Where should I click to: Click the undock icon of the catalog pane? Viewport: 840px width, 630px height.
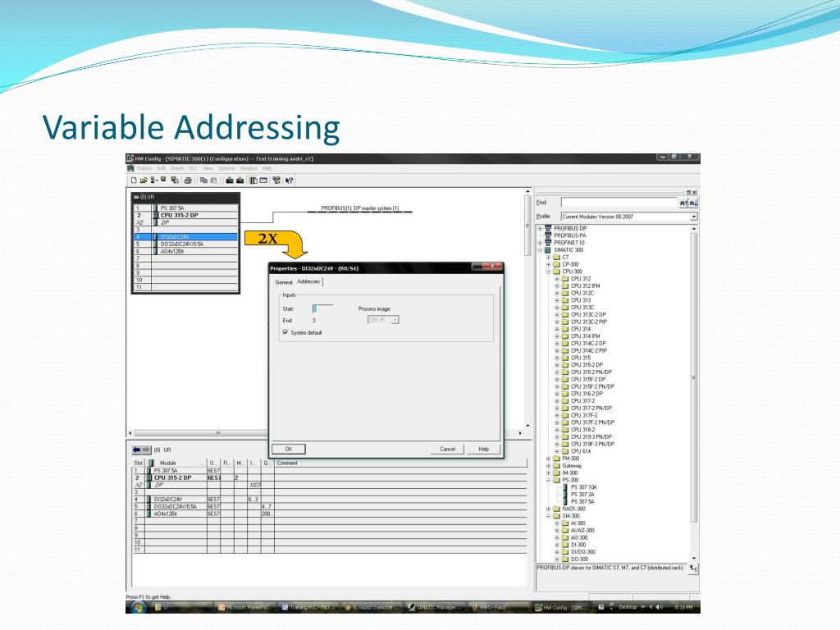click(x=689, y=192)
